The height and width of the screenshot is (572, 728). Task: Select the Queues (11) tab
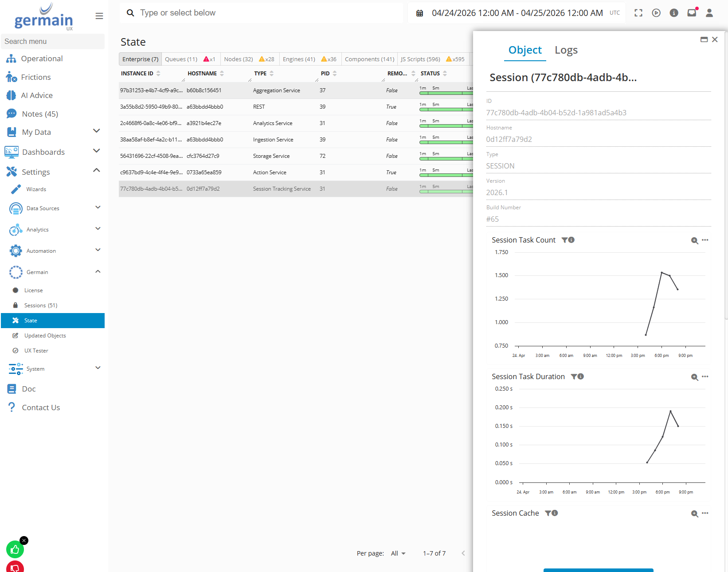pyautogui.click(x=181, y=59)
